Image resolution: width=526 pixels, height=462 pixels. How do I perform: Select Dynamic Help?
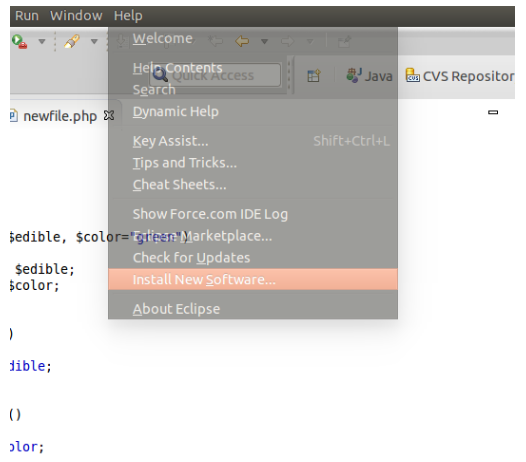pos(253,111)
